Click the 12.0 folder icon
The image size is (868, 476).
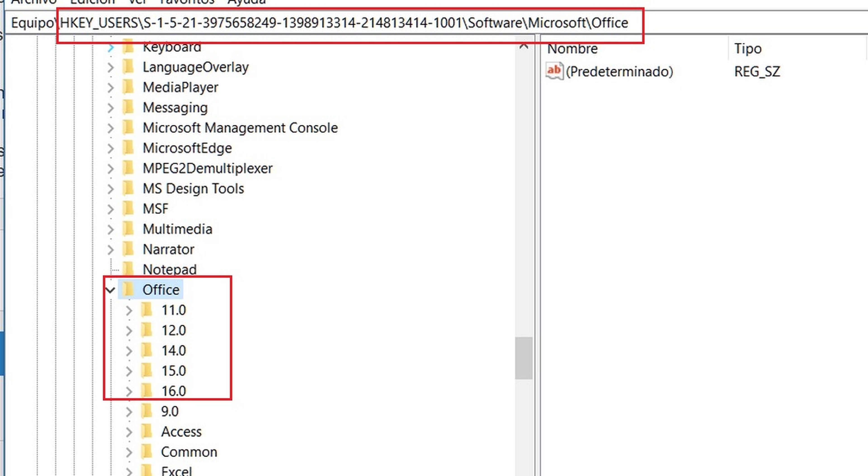pos(146,329)
